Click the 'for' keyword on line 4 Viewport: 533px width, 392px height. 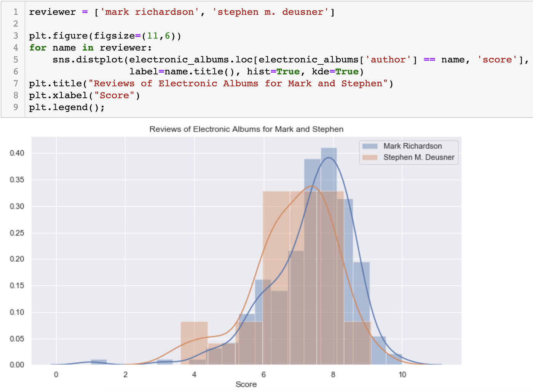38,48
